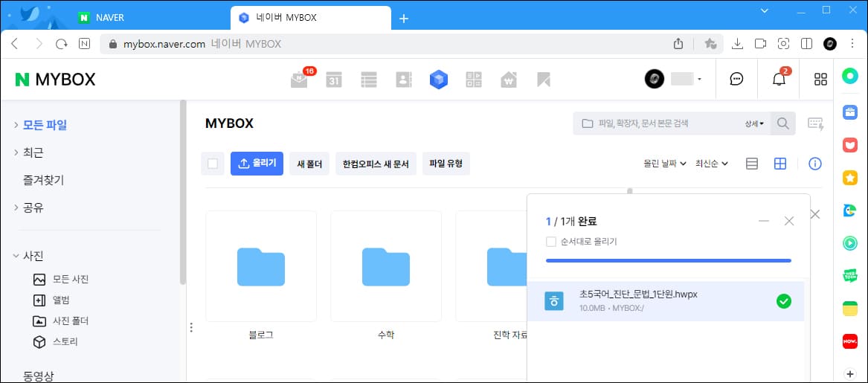This screenshot has height=383, width=868.
Task: Click the browser reload button
Action: 62,45
